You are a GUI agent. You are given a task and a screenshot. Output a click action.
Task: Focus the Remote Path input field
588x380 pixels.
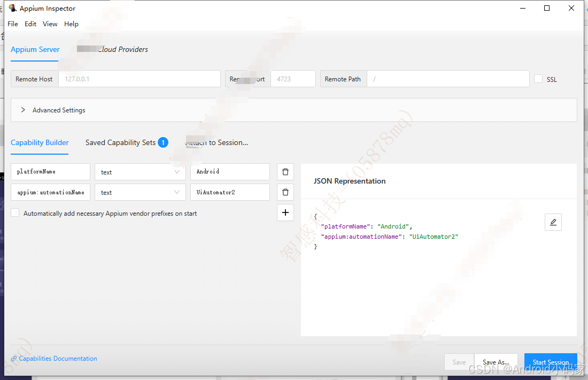tap(448, 79)
